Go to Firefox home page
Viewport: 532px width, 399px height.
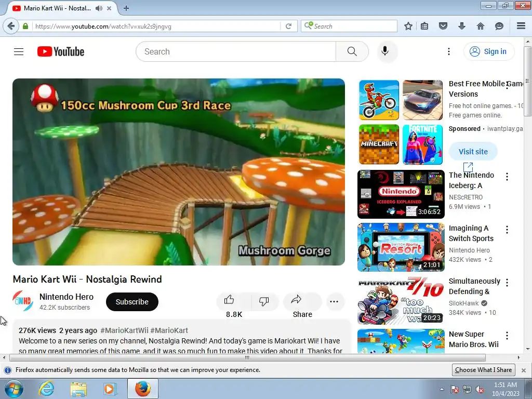(x=481, y=26)
